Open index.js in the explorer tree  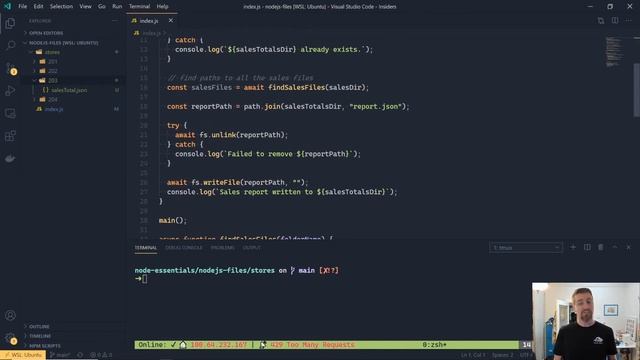tap(54, 109)
